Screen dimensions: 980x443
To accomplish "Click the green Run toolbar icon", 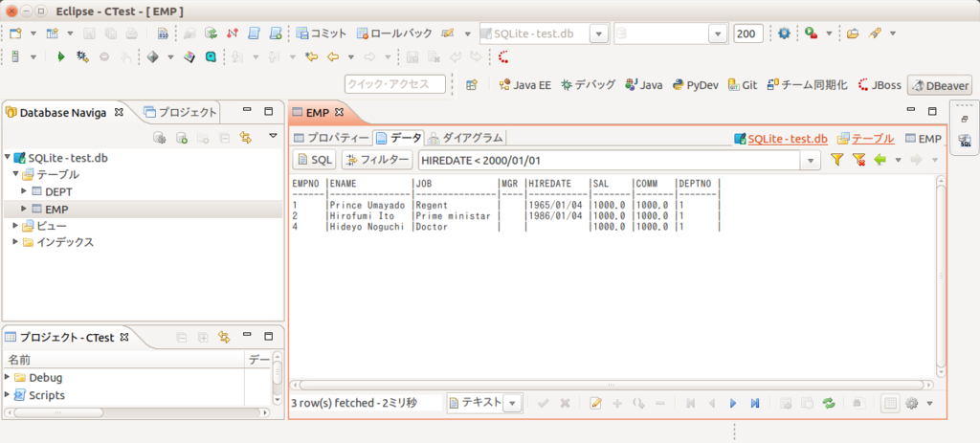I will [x=60, y=56].
